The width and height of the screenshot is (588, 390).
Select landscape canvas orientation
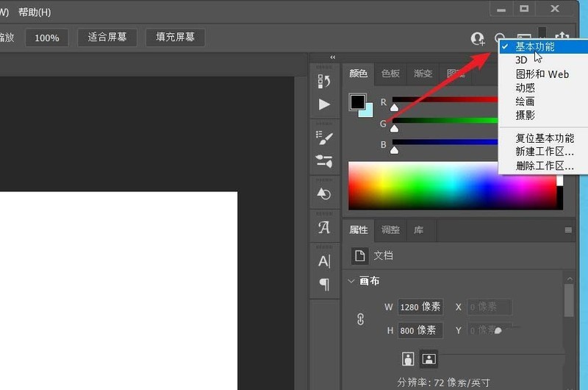pyautogui.click(x=429, y=359)
